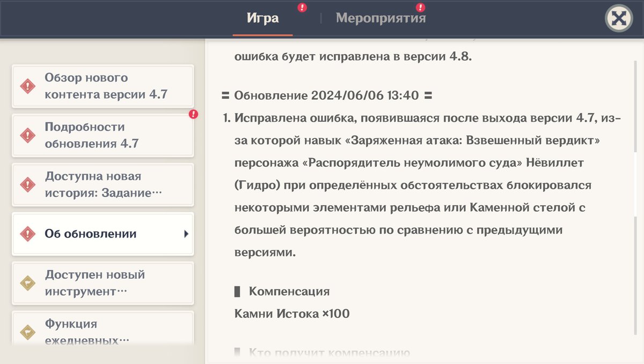Open the "Обзор нового контента версии 4.7" notice
This screenshot has width=644, height=364.
(x=106, y=86)
